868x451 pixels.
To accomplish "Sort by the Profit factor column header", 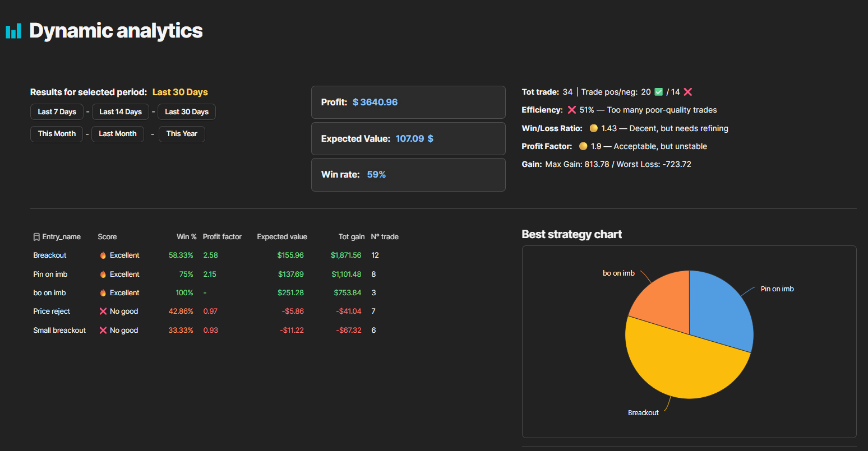I will click(222, 237).
